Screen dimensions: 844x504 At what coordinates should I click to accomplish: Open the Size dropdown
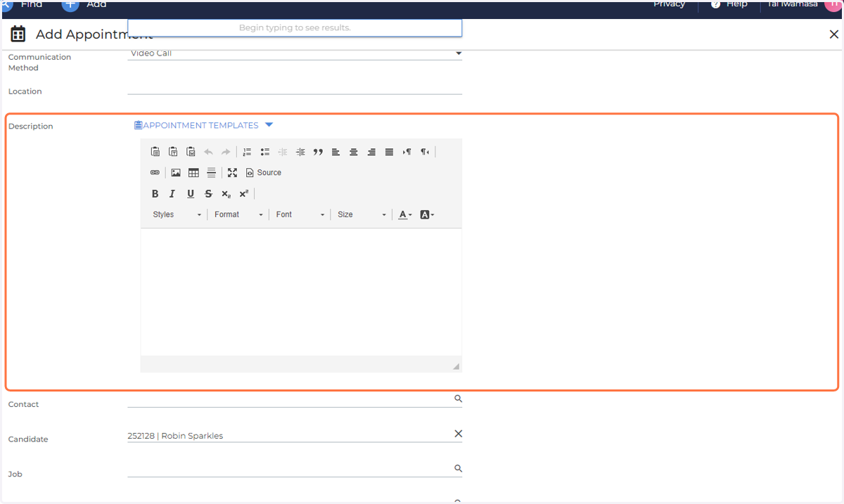[362, 215]
